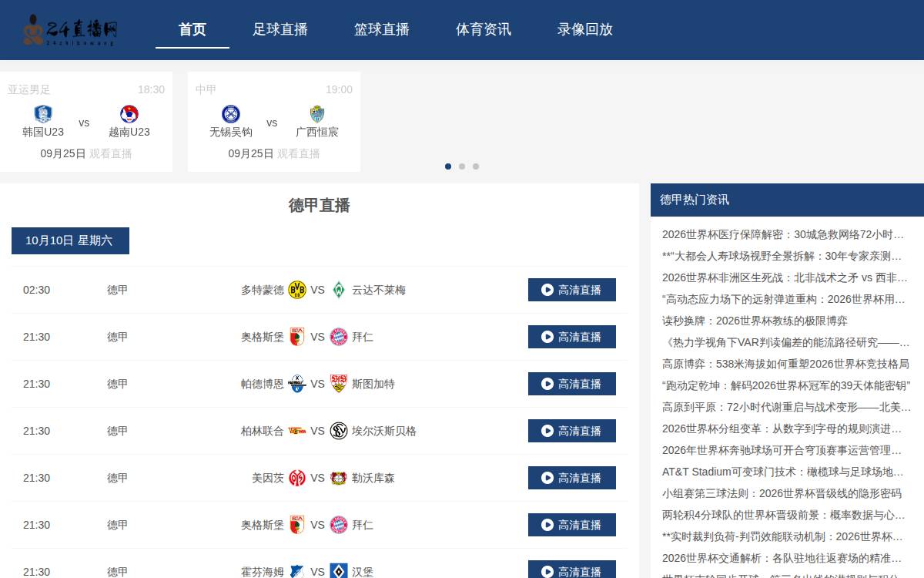Open article 2026世界杯分组变革

[x=782, y=428]
